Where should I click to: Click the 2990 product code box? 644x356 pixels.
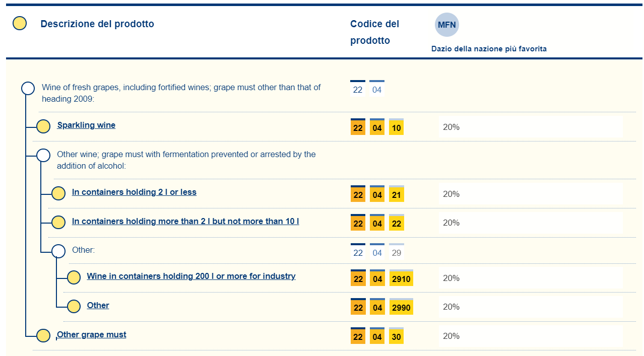click(401, 307)
